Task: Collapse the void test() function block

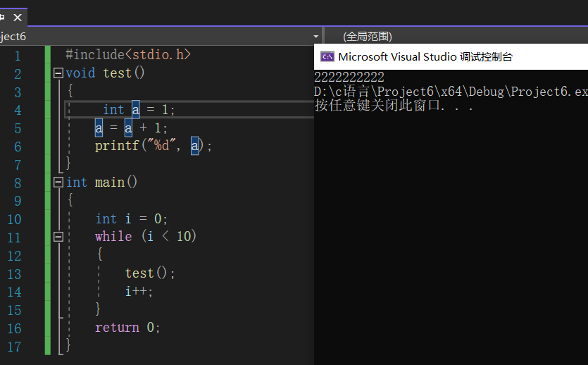Action: pyautogui.click(x=58, y=73)
